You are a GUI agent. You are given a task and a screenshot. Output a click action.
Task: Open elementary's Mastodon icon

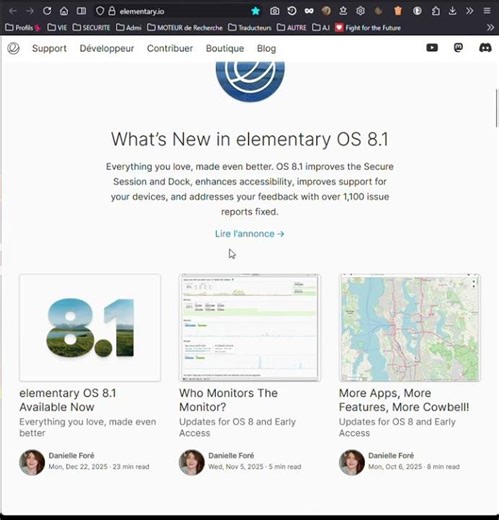tap(458, 48)
